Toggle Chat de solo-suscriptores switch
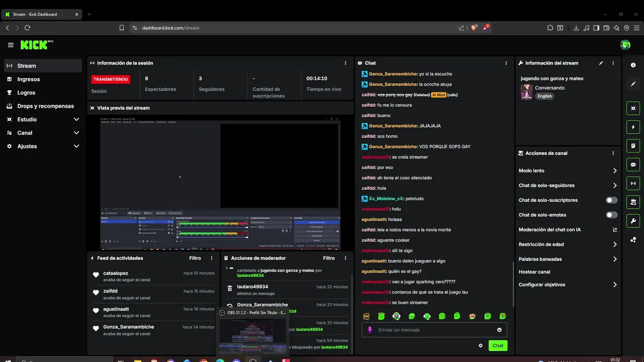644x362 pixels. pyautogui.click(x=612, y=200)
